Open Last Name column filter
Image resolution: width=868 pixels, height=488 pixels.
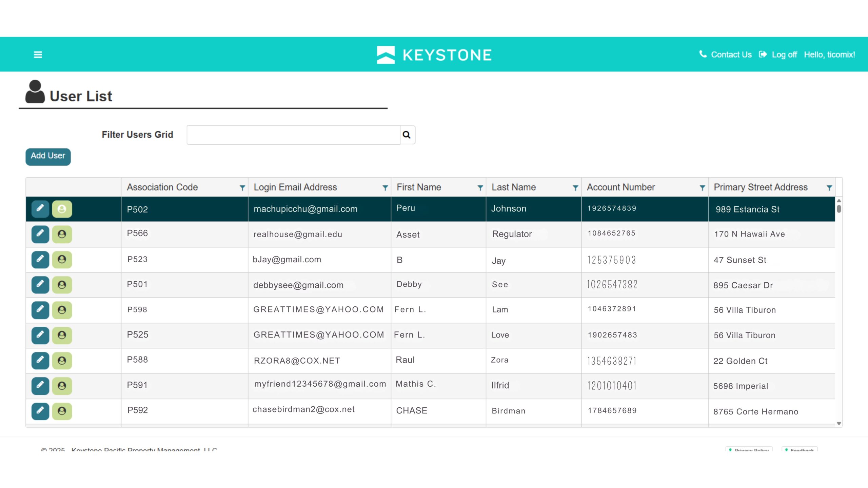click(575, 188)
